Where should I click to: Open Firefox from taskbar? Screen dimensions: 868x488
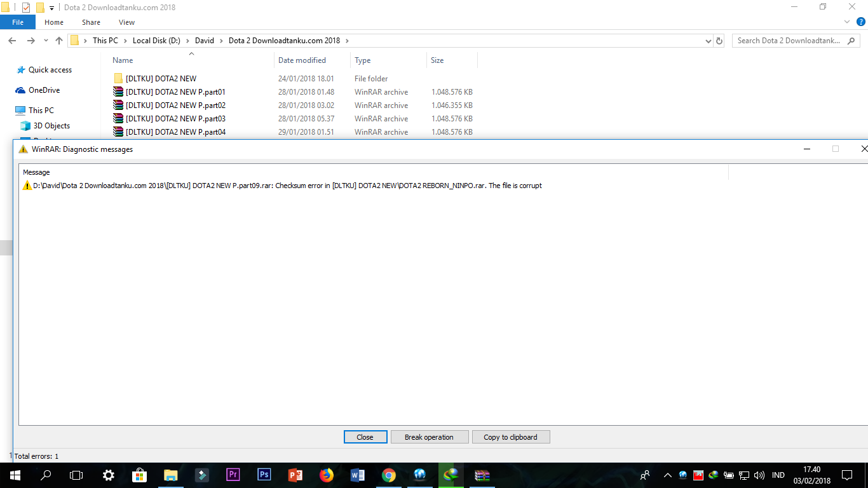click(x=327, y=475)
